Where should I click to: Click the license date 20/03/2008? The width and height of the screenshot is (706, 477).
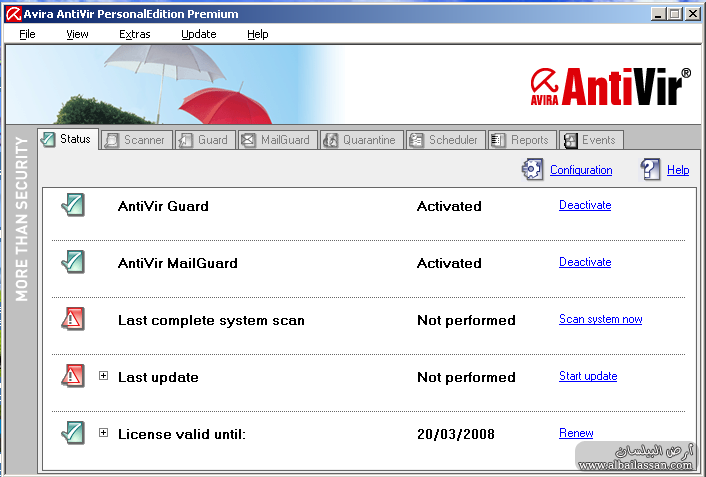pos(456,434)
